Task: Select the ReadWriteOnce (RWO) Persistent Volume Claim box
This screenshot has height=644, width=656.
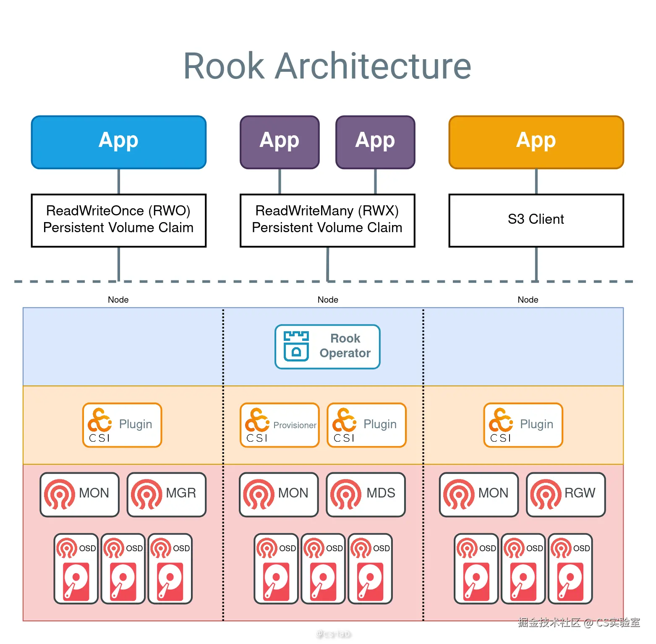Action: pos(119,220)
